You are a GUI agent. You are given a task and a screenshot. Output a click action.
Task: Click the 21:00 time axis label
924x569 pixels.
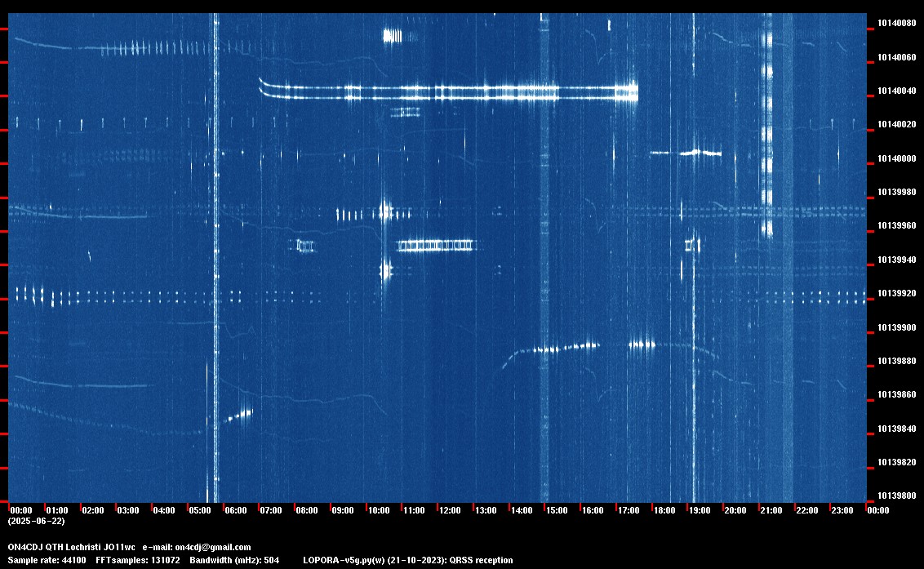tap(771, 510)
